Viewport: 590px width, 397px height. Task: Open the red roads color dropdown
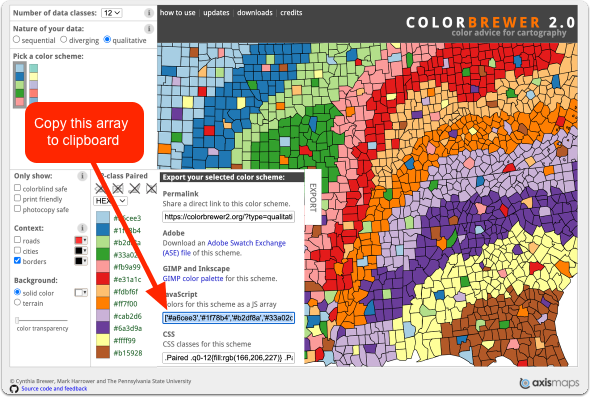pos(81,240)
